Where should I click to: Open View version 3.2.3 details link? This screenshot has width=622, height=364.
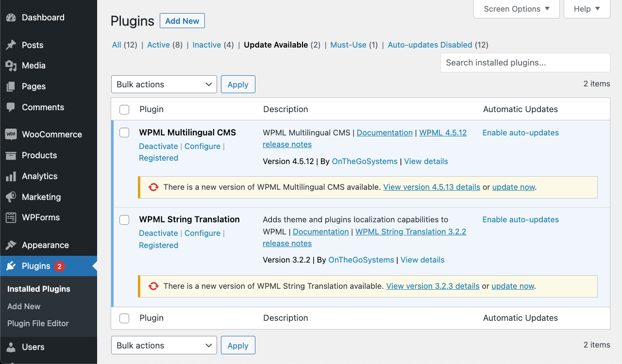433,286
